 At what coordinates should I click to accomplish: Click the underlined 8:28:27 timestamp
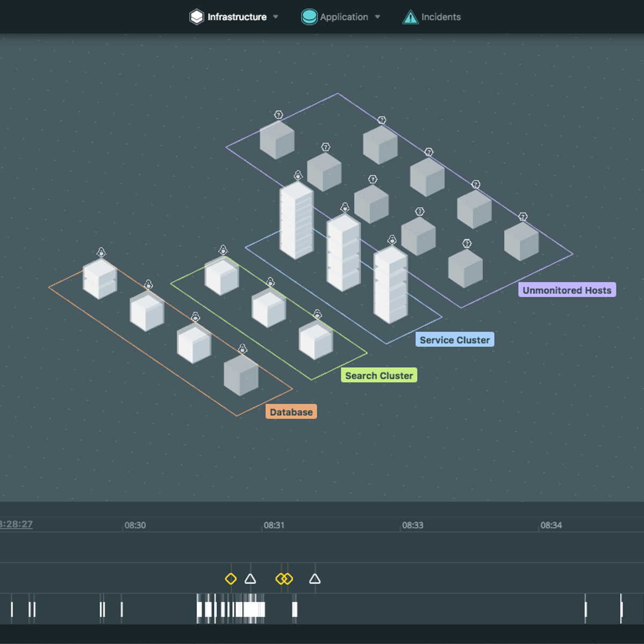(16, 524)
